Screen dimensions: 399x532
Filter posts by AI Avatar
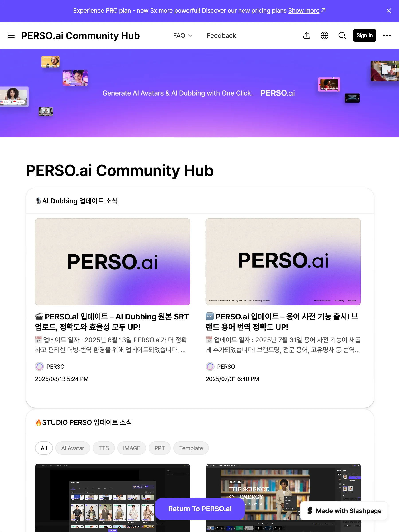tap(73, 448)
